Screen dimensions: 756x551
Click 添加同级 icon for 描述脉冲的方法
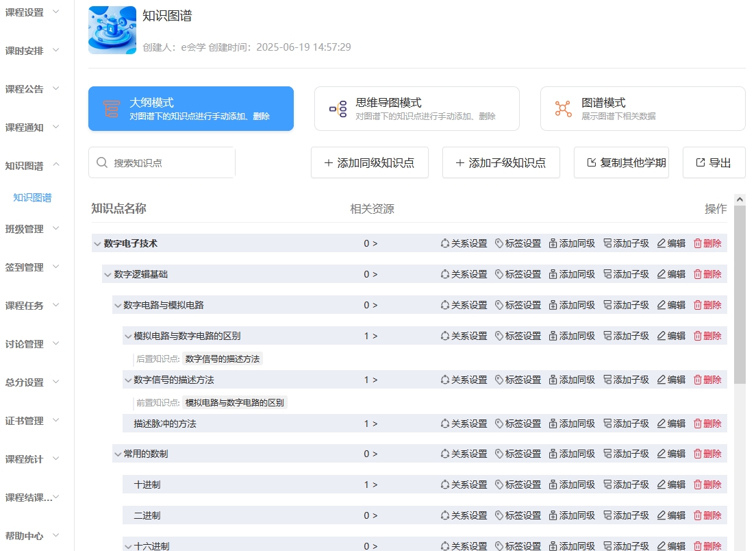click(x=553, y=424)
